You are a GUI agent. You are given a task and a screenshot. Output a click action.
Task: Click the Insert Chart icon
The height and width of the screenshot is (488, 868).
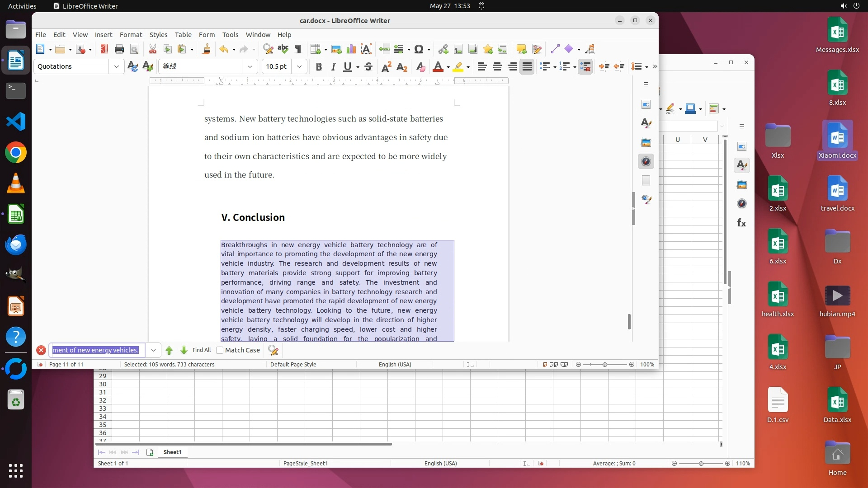coord(351,49)
